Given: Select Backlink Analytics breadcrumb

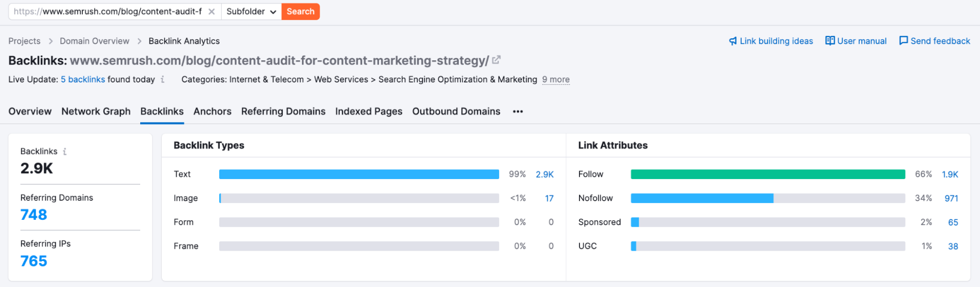Looking at the screenshot, I should coord(184,41).
